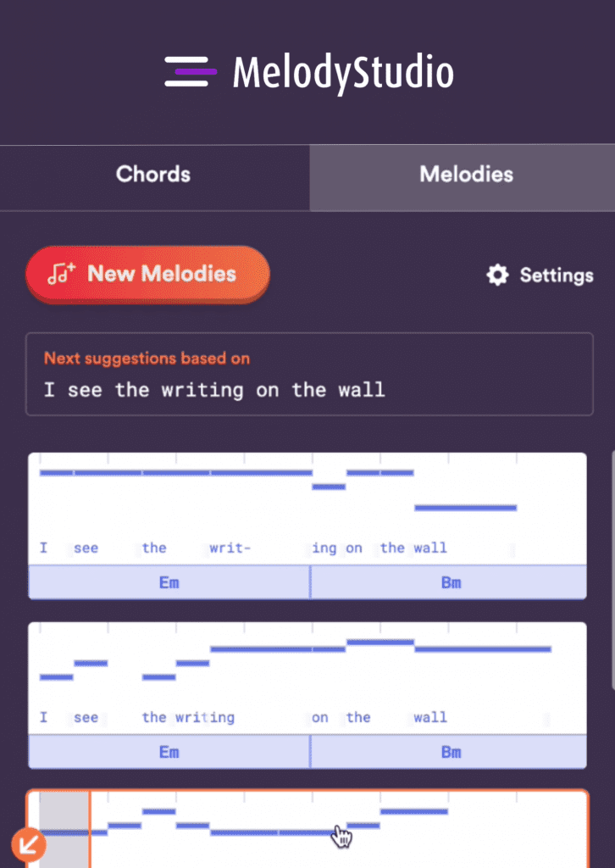Screen dimensions: 615x868
Task: Select the Em chord on the first melody
Action: (x=169, y=582)
